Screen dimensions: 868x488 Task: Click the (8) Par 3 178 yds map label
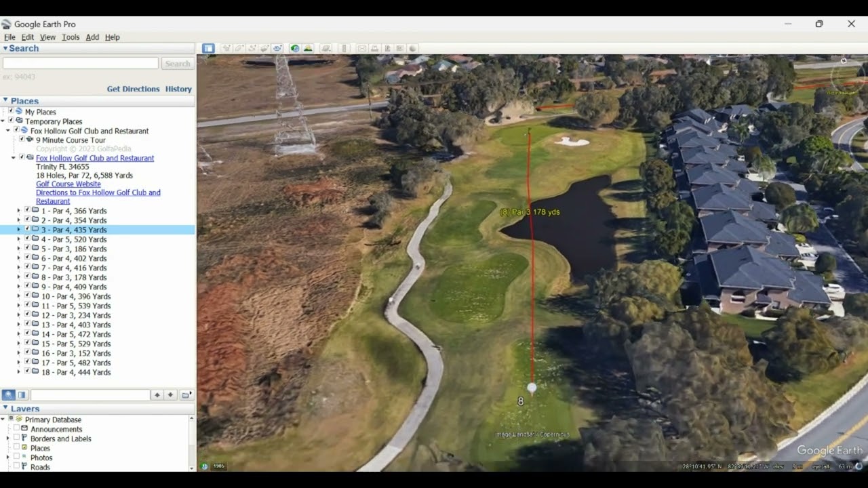coord(530,212)
